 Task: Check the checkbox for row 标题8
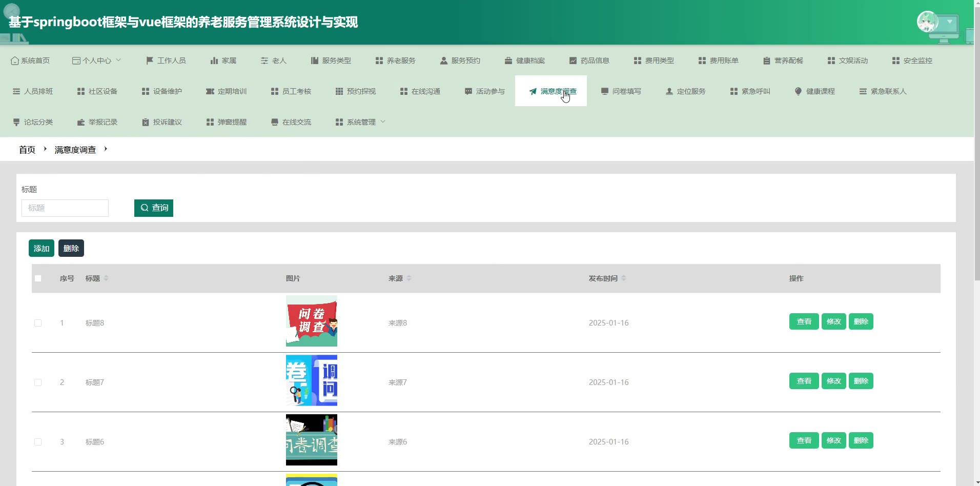coord(38,323)
